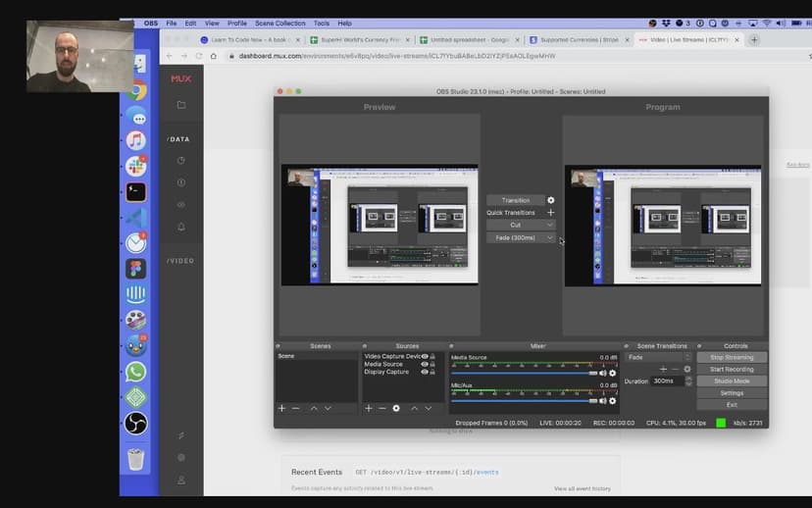The width and height of the screenshot is (812, 508).
Task: Expand the Cut quick transition dropdown
Action: [x=549, y=225]
